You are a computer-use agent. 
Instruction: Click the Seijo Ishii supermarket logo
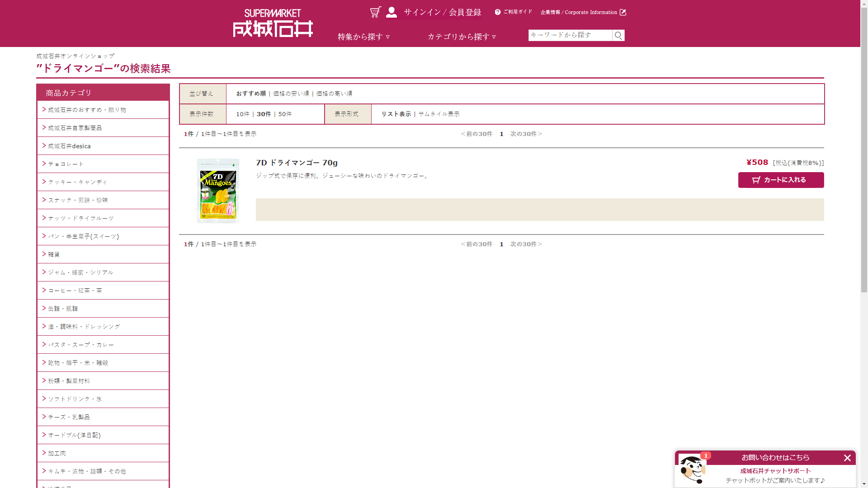pyautogui.click(x=273, y=23)
